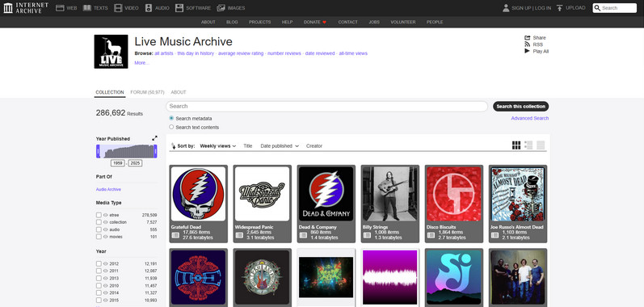Image resolution: width=644 pixels, height=307 pixels.
Task: Click the collection search input field
Action: tap(326, 107)
